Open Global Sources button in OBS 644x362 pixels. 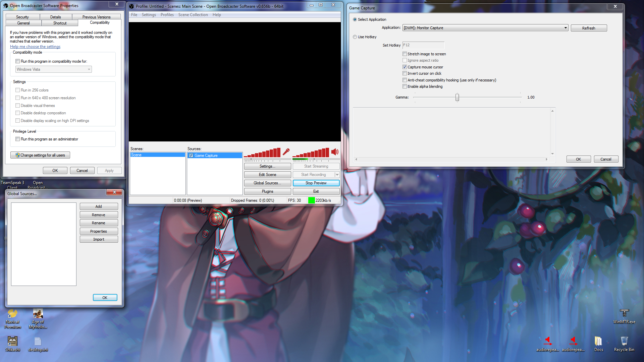(x=267, y=183)
